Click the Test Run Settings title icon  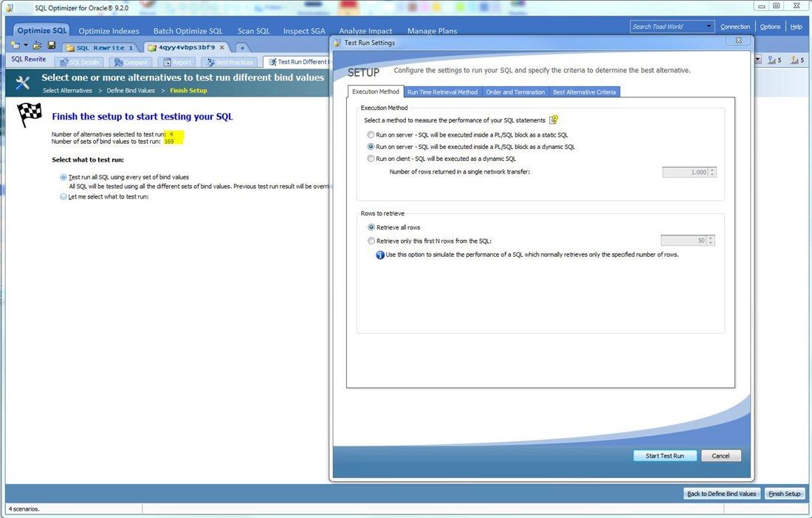(337, 43)
